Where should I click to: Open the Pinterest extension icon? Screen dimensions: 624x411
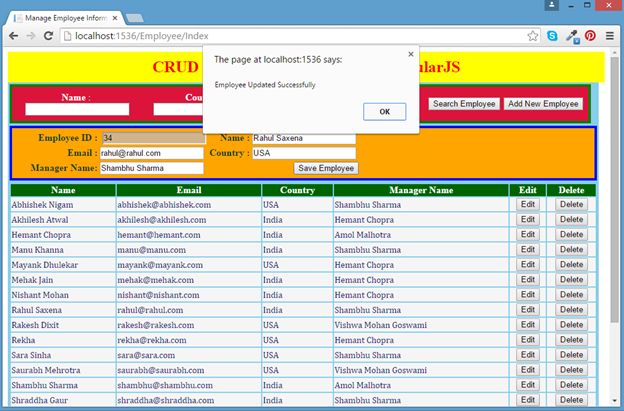click(x=590, y=36)
